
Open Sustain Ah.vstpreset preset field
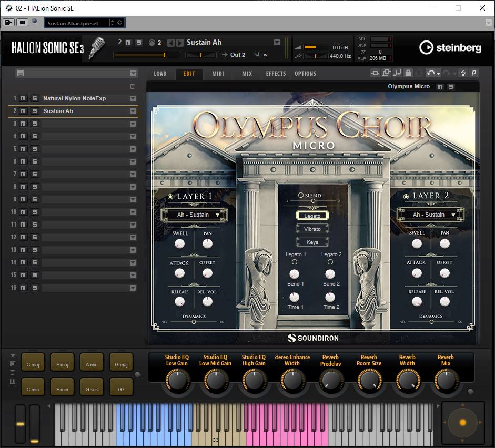(77, 23)
